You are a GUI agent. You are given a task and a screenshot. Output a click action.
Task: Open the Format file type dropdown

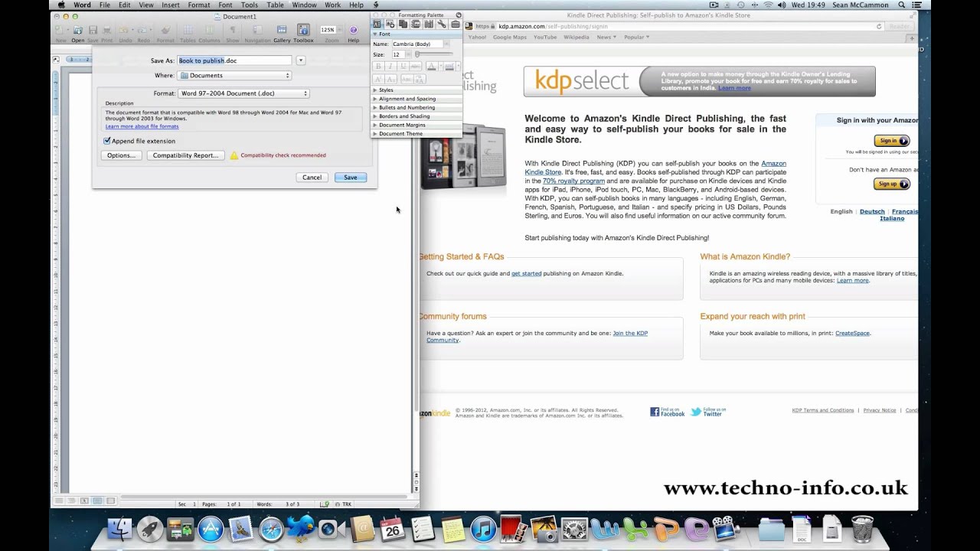click(x=243, y=93)
